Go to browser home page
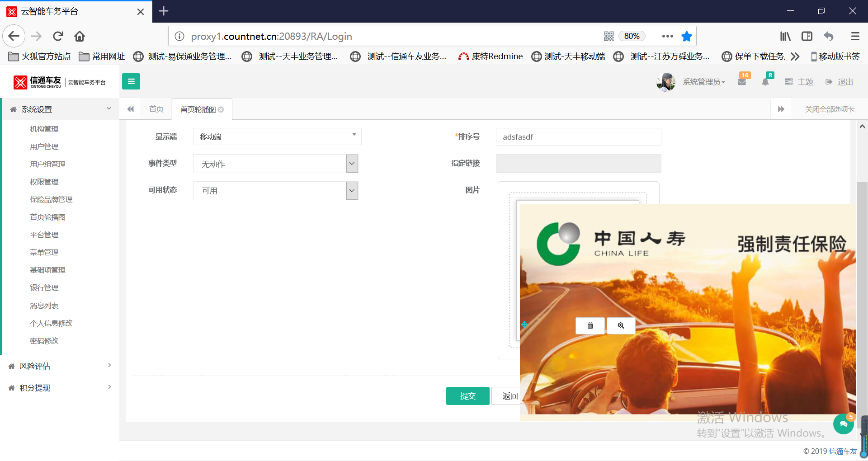This screenshot has height=461, width=868. tap(80, 36)
